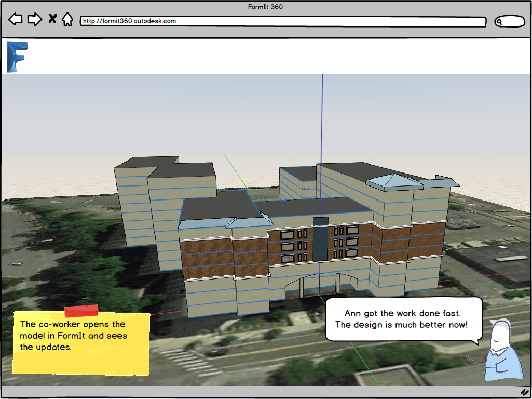Open the browser home page icon
The width and height of the screenshot is (532, 399).
coord(68,19)
